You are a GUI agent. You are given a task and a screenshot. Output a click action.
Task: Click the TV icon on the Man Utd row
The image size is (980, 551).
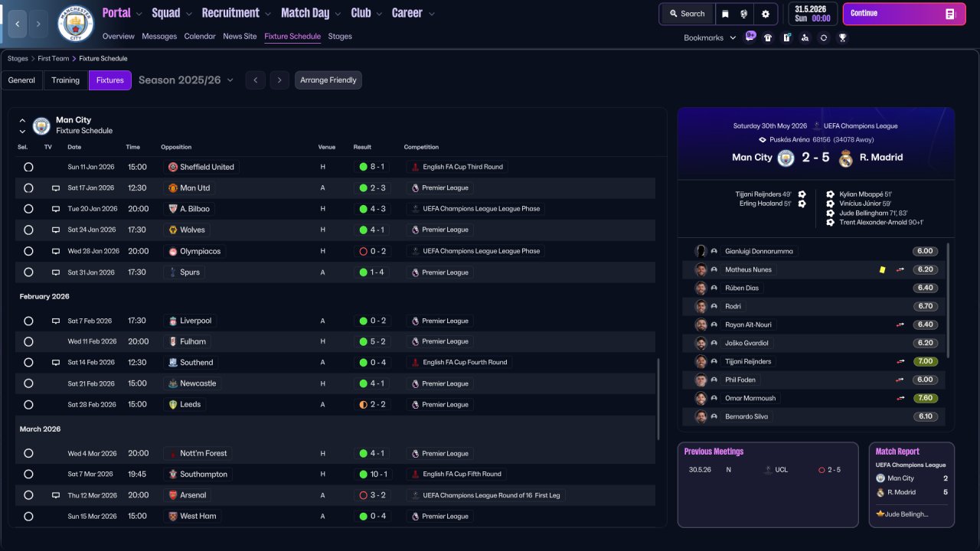tap(56, 188)
